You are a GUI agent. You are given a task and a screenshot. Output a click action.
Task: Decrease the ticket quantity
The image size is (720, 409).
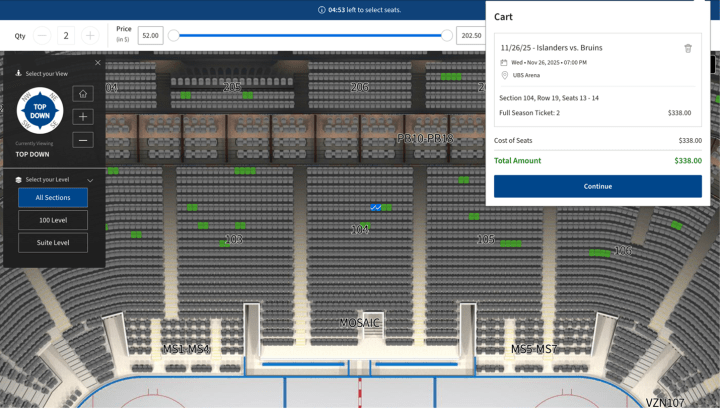click(x=42, y=36)
